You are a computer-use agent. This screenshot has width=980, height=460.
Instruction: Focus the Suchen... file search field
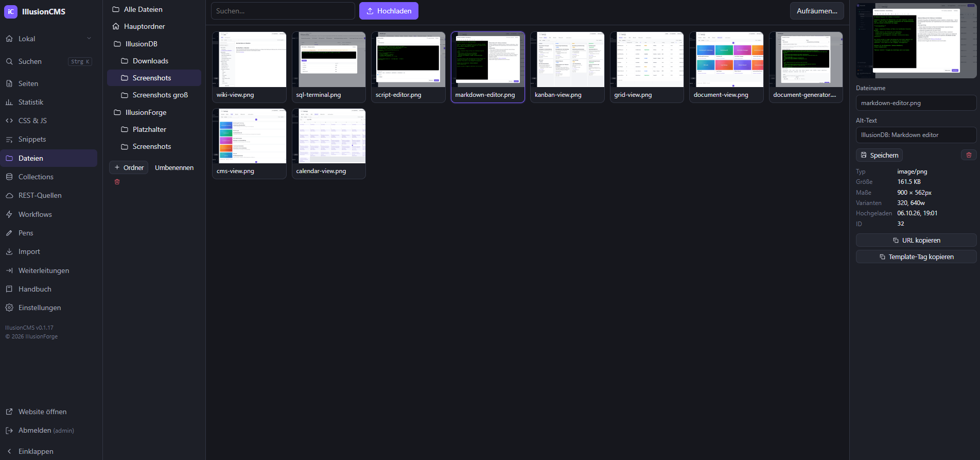tap(283, 11)
